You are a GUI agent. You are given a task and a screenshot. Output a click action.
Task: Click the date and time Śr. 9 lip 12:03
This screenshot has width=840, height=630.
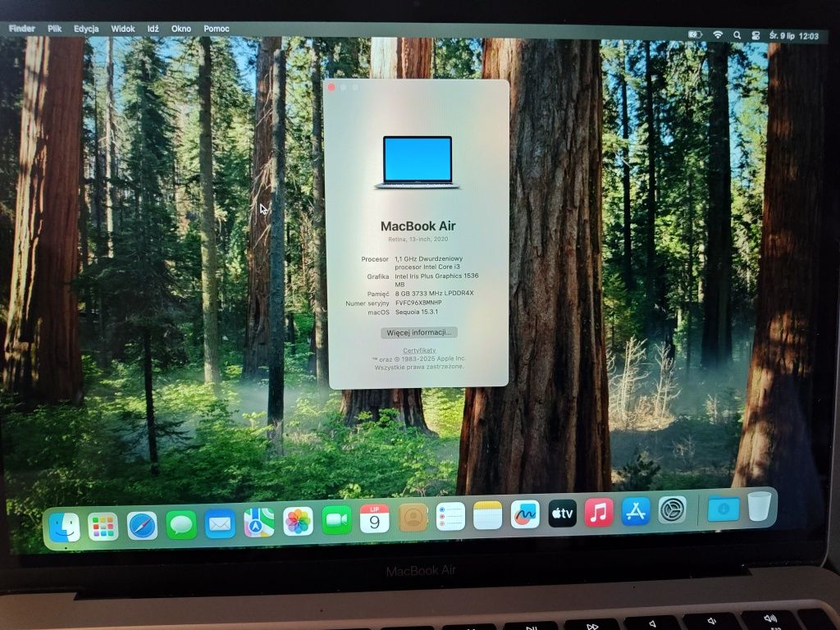(794, 36)
